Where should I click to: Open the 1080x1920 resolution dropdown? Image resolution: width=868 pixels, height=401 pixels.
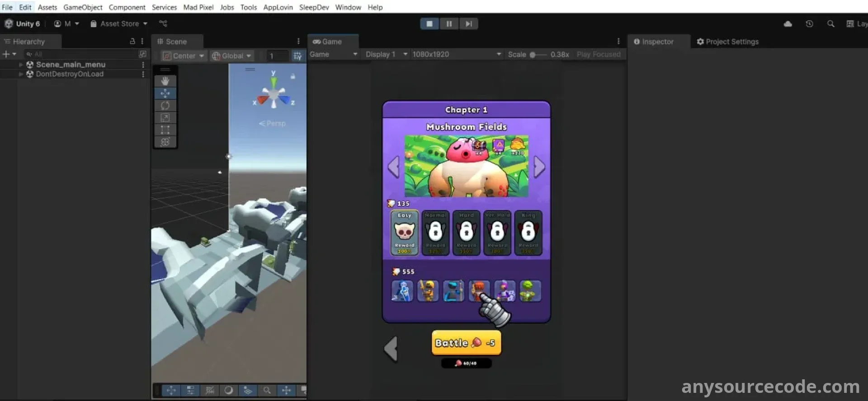point(457,54)
